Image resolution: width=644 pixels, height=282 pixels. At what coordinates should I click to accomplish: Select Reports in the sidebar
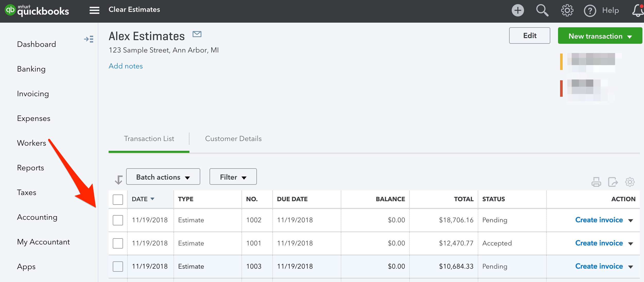click(x=30, y=168)
